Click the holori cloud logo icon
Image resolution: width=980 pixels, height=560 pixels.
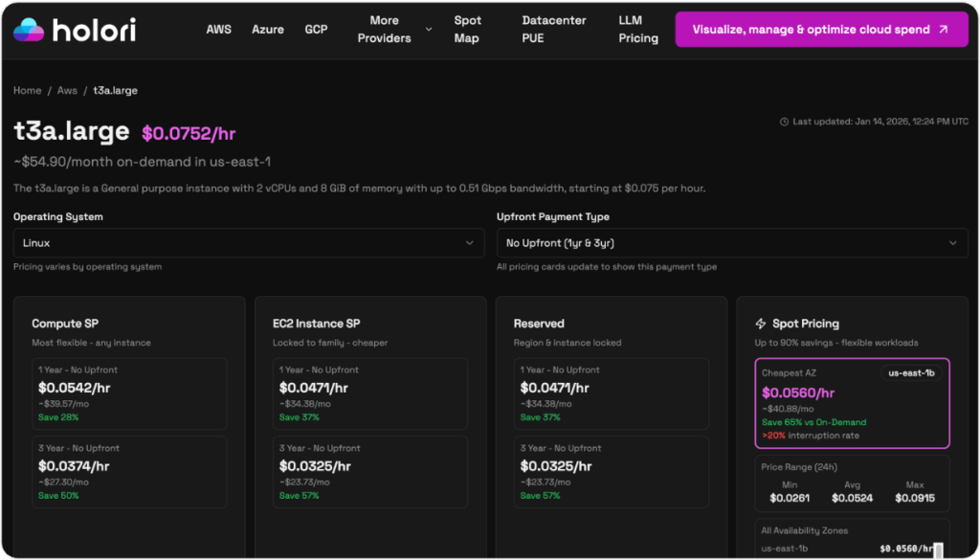coord(29,30)
